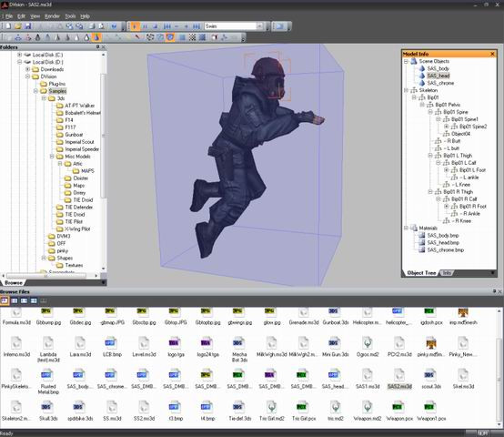Open the Tools menu

point(70,16)
